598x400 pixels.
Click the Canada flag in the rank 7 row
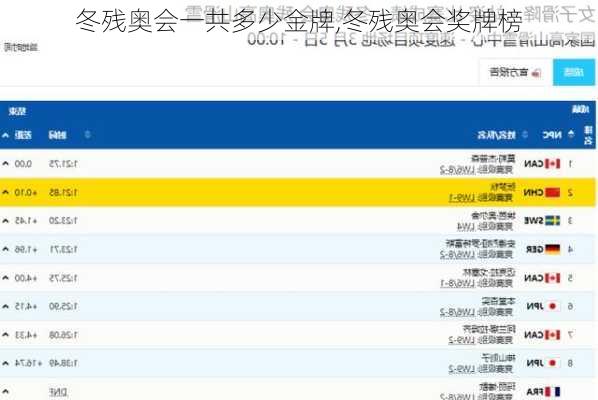pyautogui.click(x=552, y=334)
